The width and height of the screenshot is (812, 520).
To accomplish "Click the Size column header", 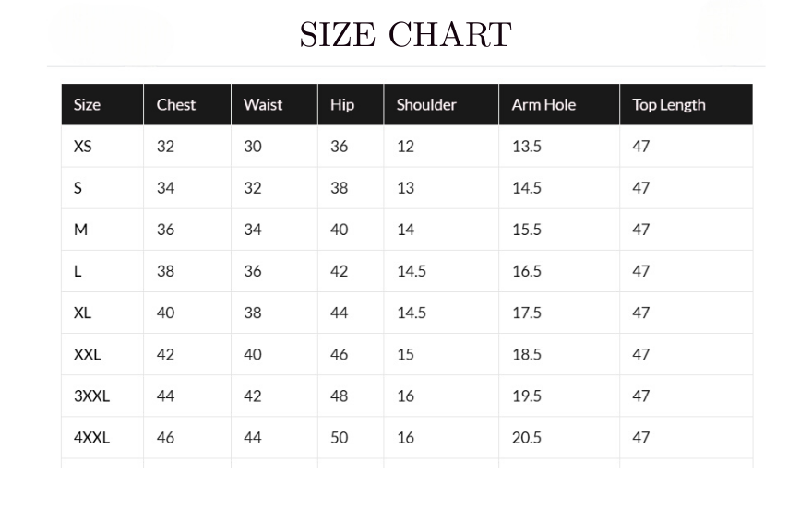I will [87, 104].
